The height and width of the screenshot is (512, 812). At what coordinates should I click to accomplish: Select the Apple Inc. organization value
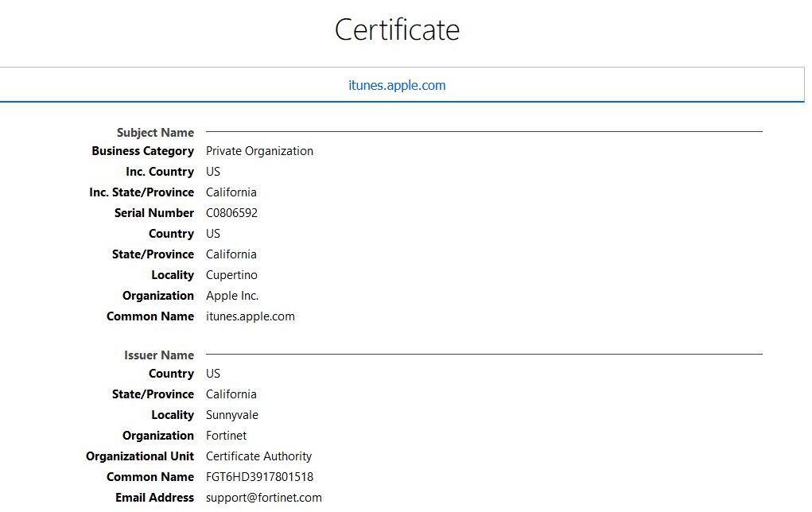coord(232,296)
